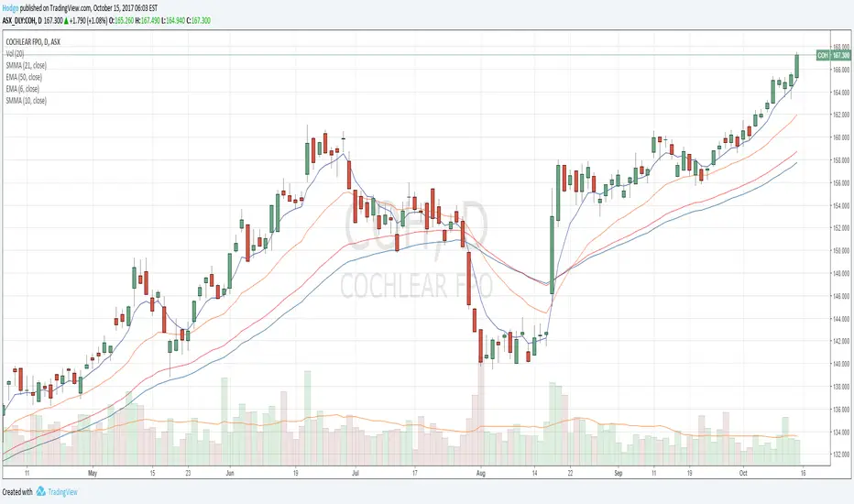Image resolution: width=854 pixels, height=504 pixels.
Task: Click the 160.000 price axis label
Action: pos(840,137)
